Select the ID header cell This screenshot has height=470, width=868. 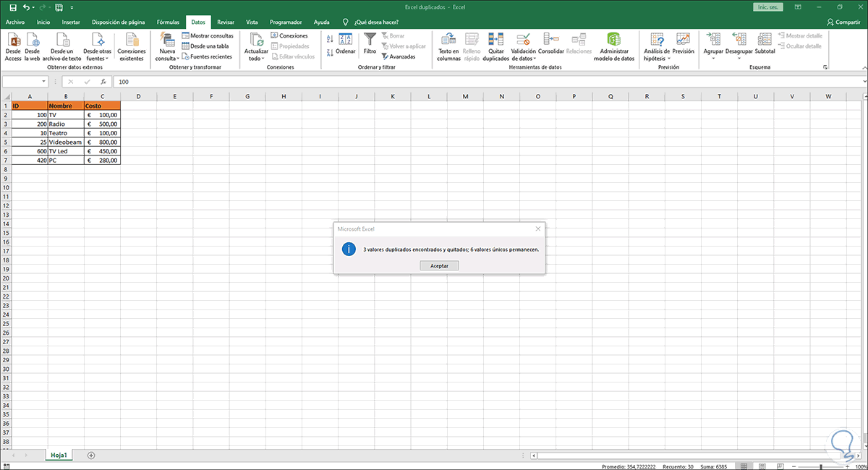30,106
